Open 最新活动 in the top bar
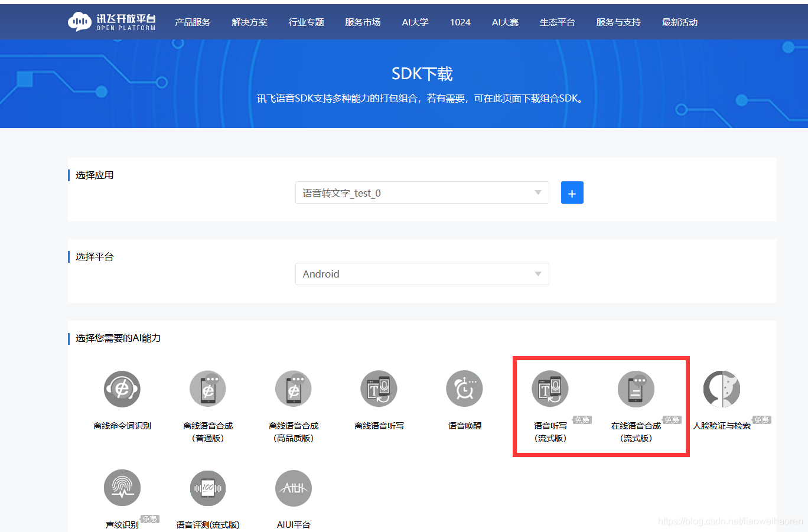This screenshot has height=532, width=808. tap(680, 22)
